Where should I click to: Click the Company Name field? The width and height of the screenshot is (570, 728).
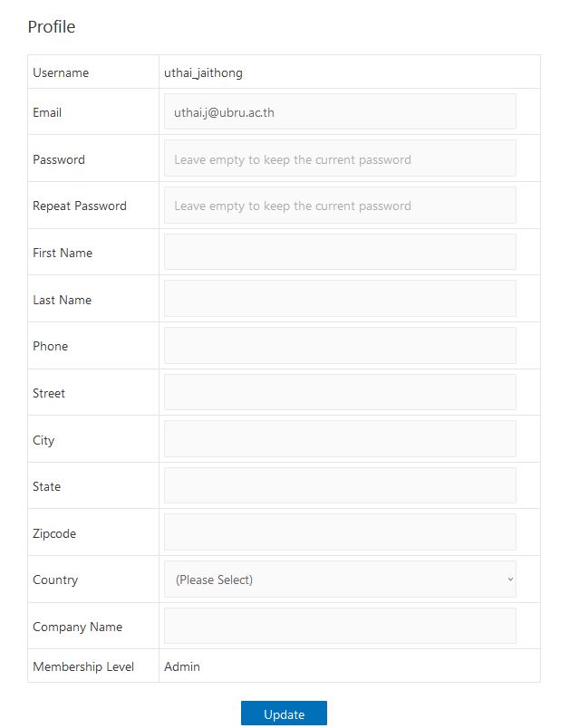(340, 626)
